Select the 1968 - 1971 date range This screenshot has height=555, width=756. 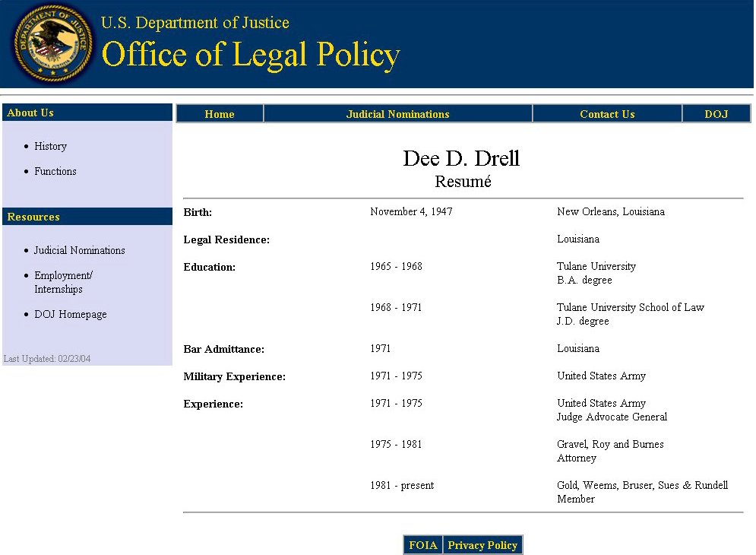pos(396,307)
